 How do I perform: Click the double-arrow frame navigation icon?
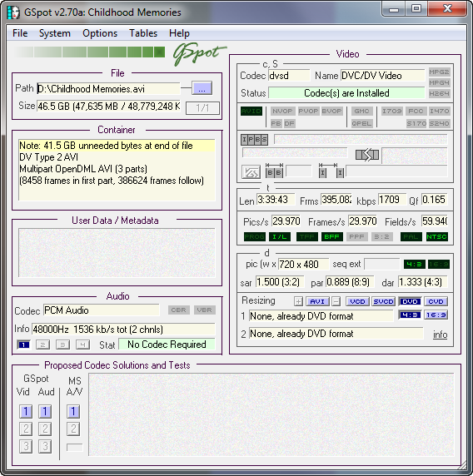click(x=367, y=155)
